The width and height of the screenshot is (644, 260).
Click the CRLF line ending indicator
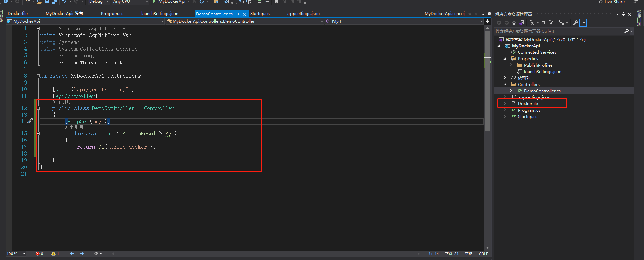[483, 254]
